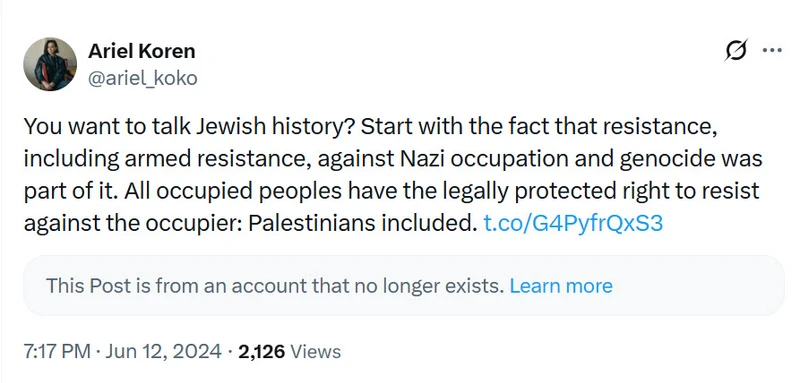The width and height of the screenshot is (800, 383).
Task: Click the Jun 12, 2024 date
Action: [163, 351]
